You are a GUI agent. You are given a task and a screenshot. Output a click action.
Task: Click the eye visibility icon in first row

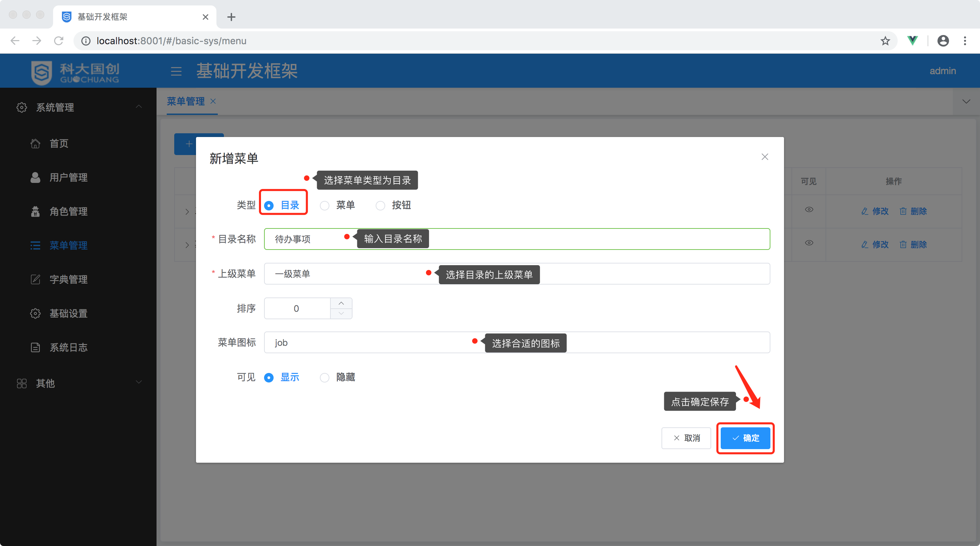(x=809, y=209)
